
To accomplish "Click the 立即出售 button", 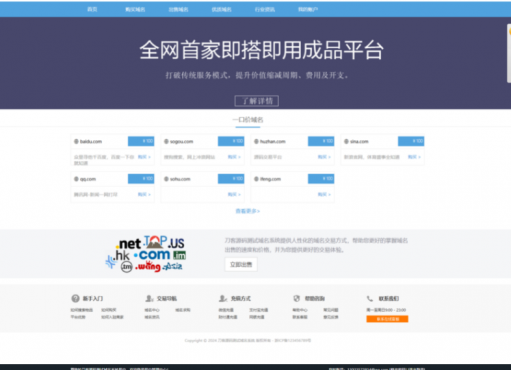I will pyautogui.click(x=241, y=265).
